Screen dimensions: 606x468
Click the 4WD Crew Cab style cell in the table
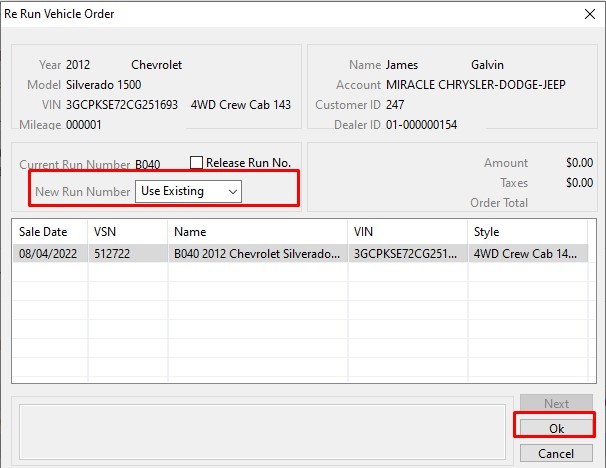tap(527, 254)
